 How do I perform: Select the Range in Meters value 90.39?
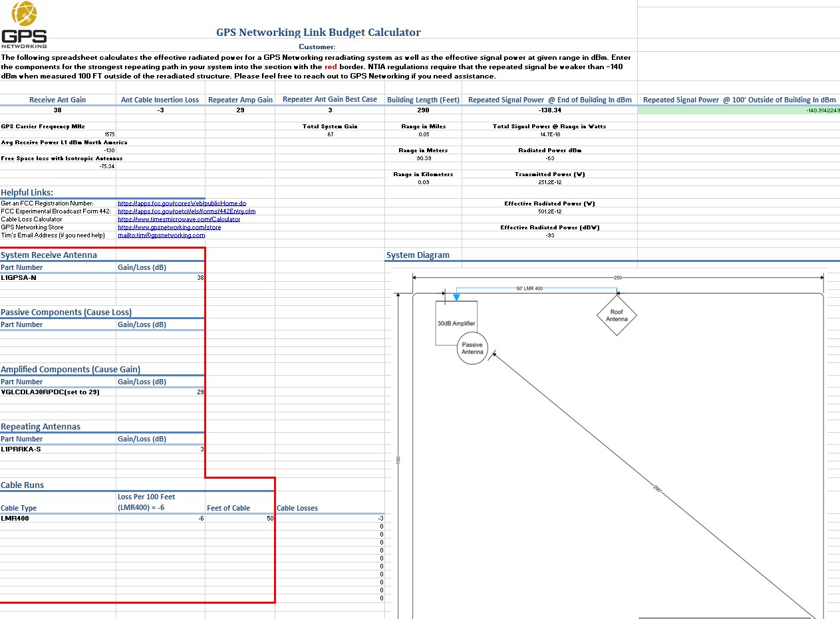(x=423, y=158)
